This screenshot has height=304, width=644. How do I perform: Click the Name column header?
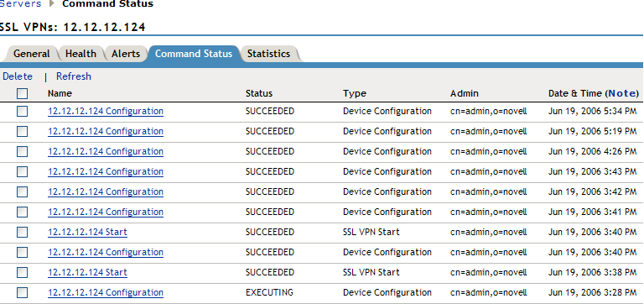click(60, 93)
